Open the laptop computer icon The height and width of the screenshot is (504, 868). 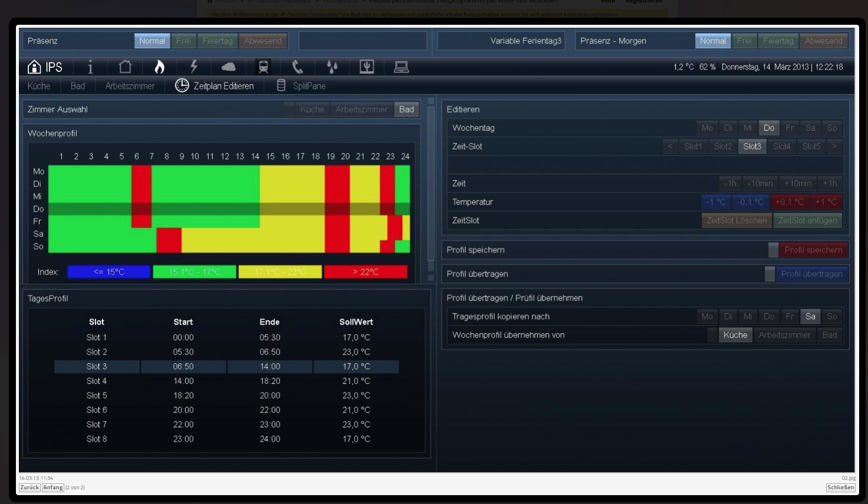click(x=402, y=67)
